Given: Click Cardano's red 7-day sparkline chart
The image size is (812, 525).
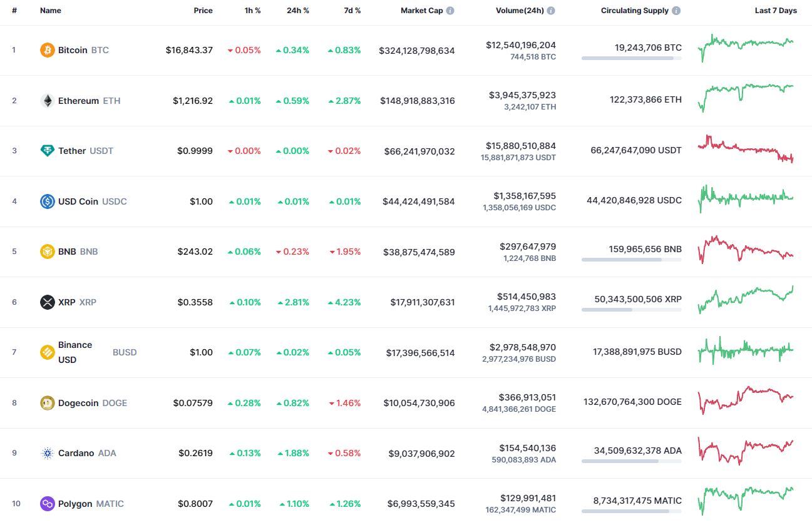Looking at the screenshot, I should 746,451.
